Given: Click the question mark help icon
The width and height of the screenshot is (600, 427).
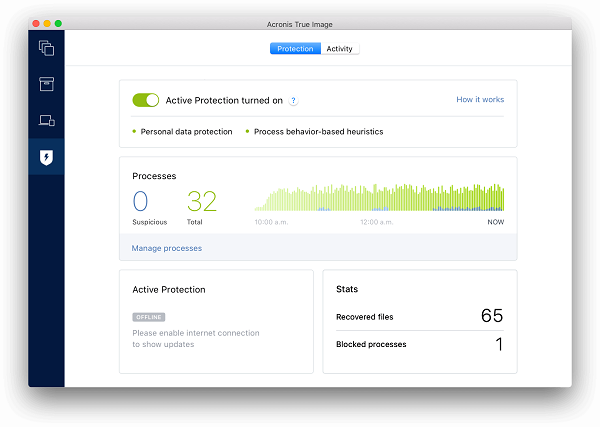Looking at the screenshot, I should coord(293,101).
